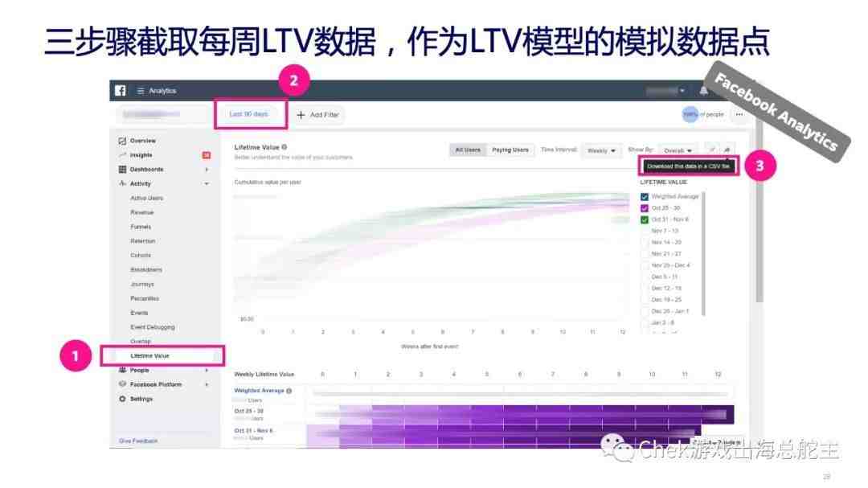
Task: Open Events in sidebar
Action: tap(139, 313)
